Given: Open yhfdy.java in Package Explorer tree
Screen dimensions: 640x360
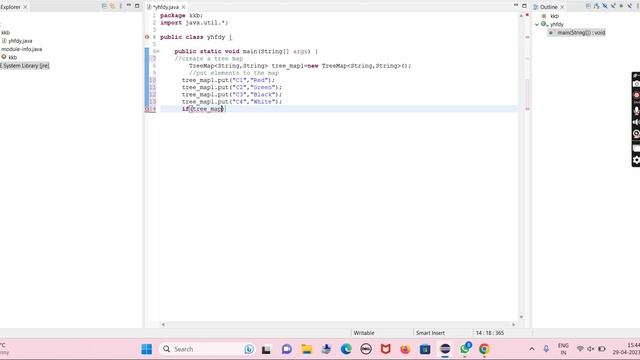Looking at the screenshot, I should (17, 41).
